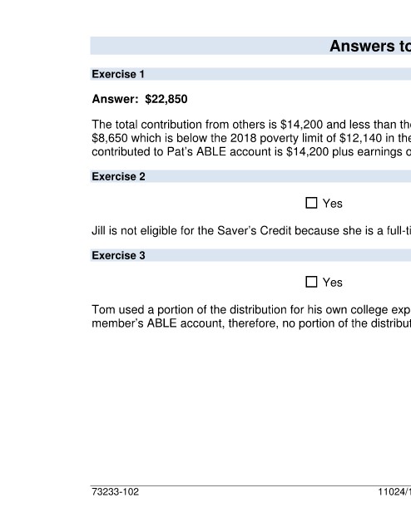The image size is (411, 532).
Task: Click the line 'contributed to Pat's ABLE account'
Action: pyautogui.click(x=251, y=151)
